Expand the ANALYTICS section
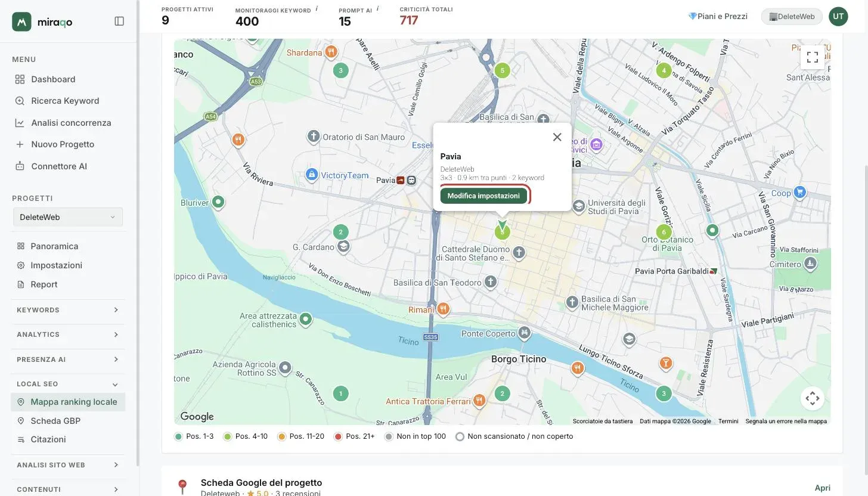 [68, 334]
